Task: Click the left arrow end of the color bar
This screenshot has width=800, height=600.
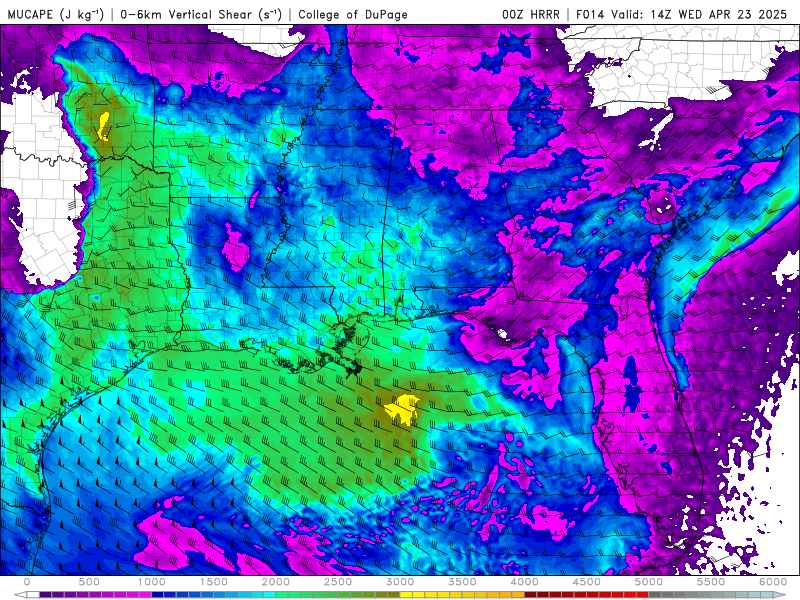Action: click(20, 595)
